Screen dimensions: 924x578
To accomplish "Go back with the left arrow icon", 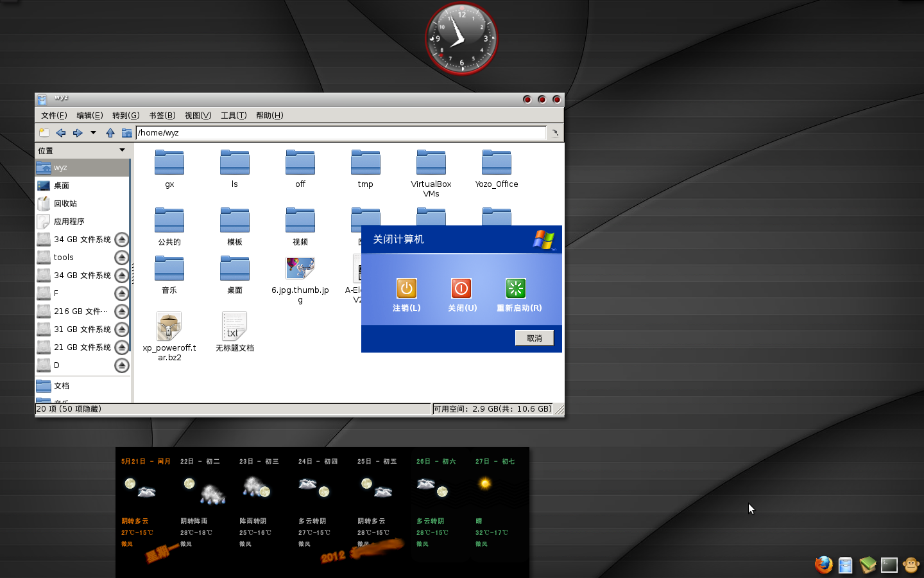I will [61, 133].
